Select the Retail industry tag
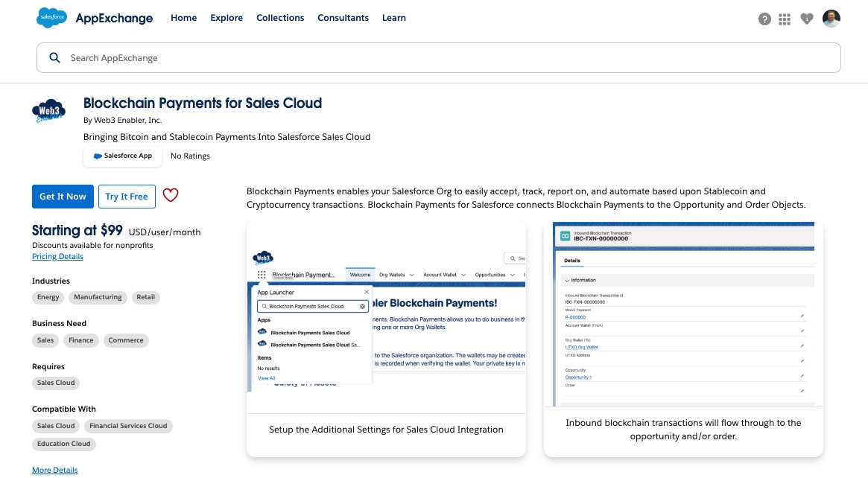 tap(145, 297)
